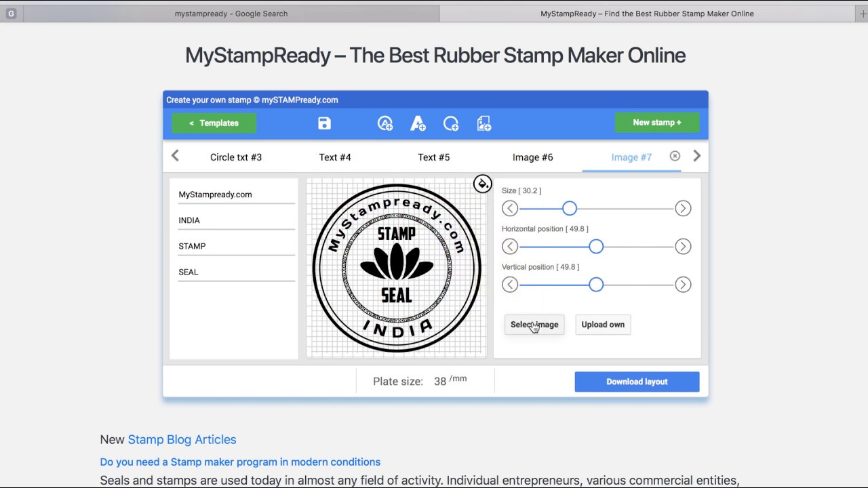The width and height of the screenshot is (868, 488).
Task: Close the Image #7 tab
Action: (x=675, y=156)
